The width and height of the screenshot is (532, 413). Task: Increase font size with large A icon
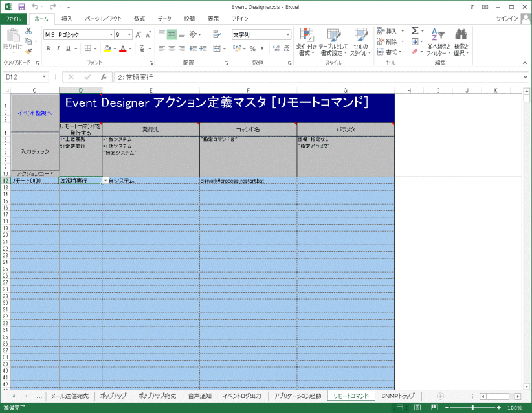pyautogui.click(x=139, y=34)
